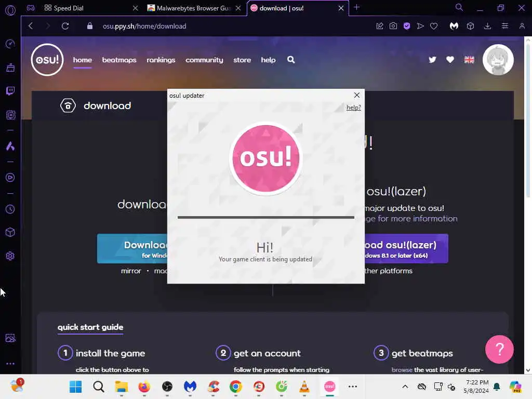Screen dimensions: 532x399
Task: Click the mirror download link
Action: (x=131, y=271)
